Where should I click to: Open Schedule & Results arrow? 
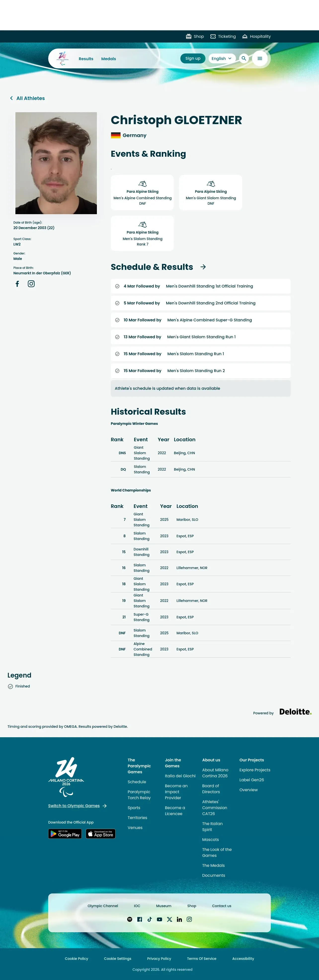click(x=203, y=267)
